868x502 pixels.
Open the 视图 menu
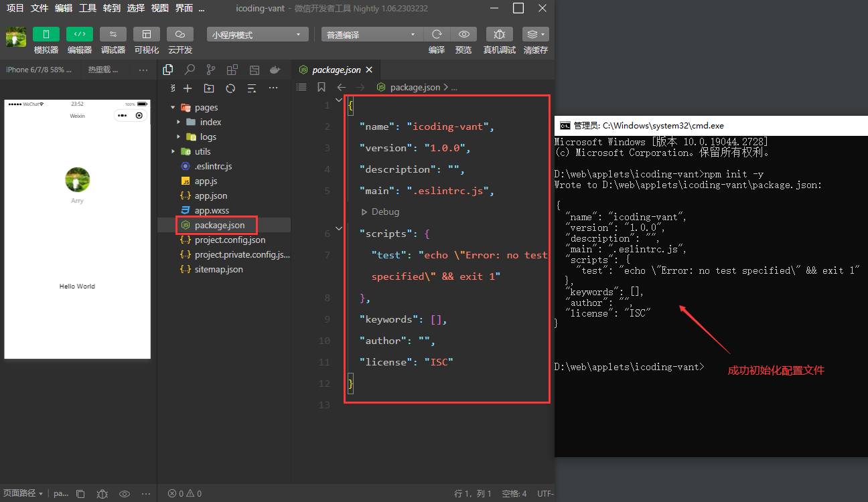160,8
